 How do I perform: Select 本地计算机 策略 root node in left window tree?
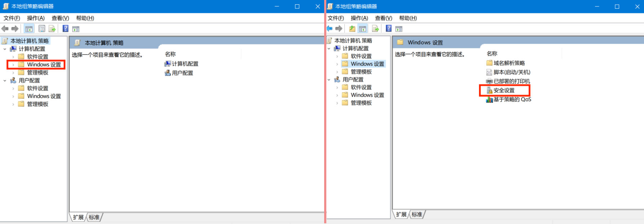[x=30, y=41]
